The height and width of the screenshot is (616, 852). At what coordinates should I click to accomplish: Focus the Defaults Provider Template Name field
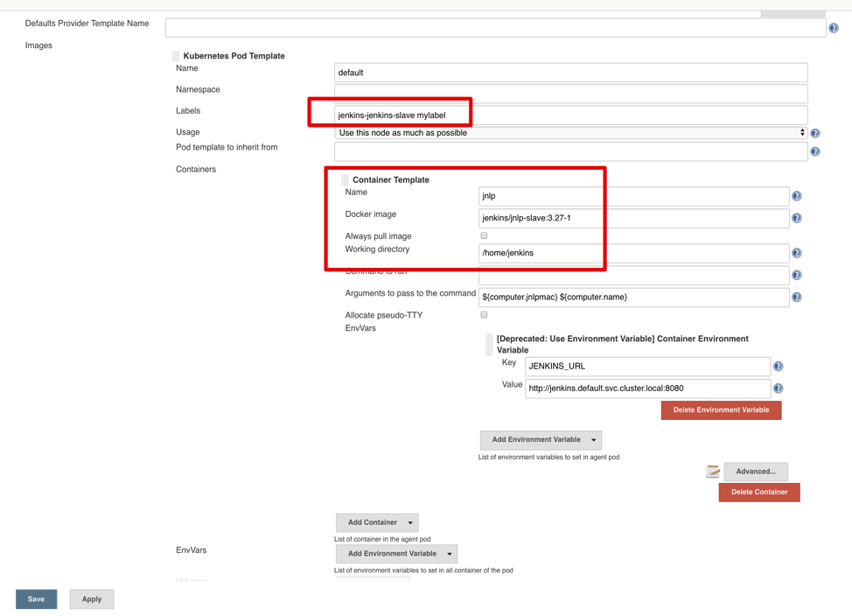[496, 28]
